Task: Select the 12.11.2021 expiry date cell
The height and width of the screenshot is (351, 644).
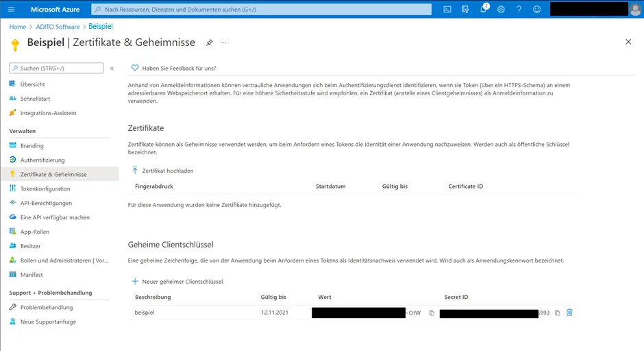Action: (x=274, y=313)
